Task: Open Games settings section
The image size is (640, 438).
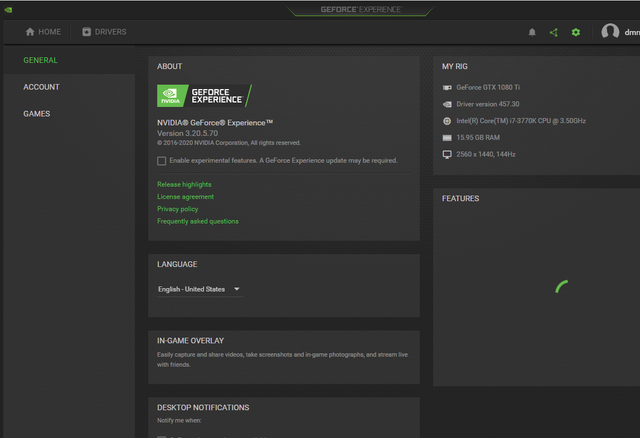Action: (37, 114)
